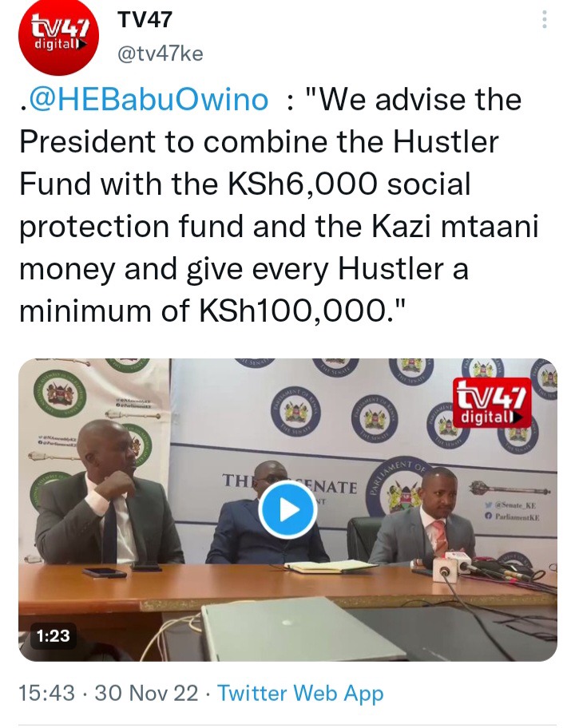Open the three-dot more options menu

click(x=545, y=19)
